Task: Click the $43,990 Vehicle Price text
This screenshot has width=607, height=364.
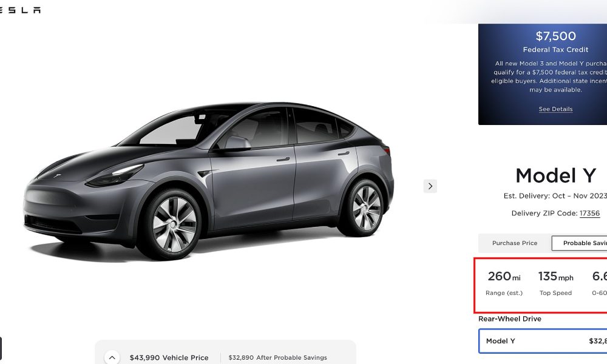Action: click(169, 358)
